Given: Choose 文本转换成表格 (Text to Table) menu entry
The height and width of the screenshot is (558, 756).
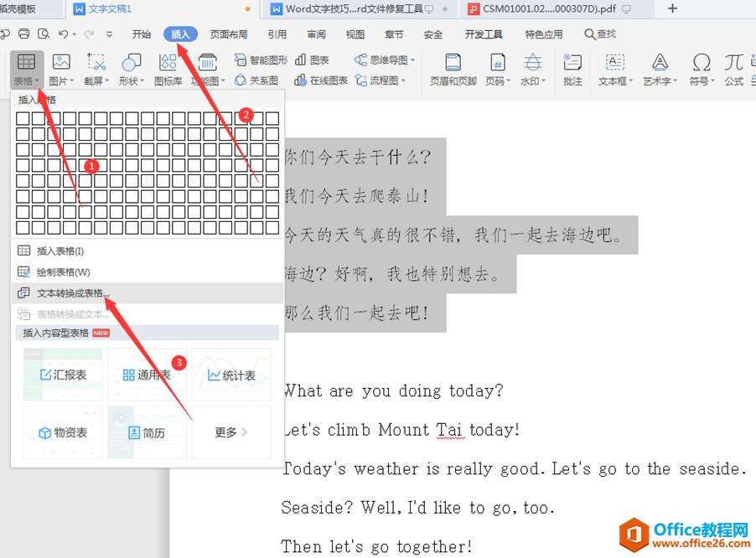Looking at the screenshot, I should pyautogui.click(x=72, y=293).
